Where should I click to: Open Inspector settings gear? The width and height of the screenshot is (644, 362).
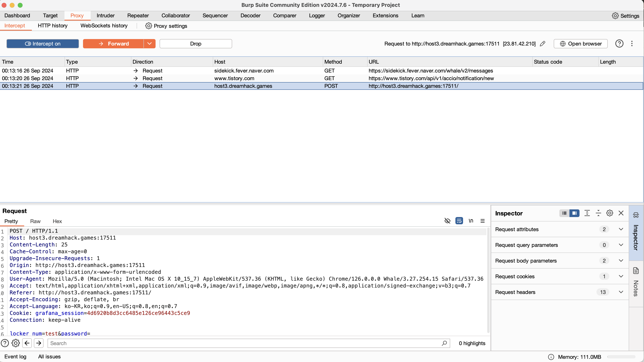[x=610, y=213]
